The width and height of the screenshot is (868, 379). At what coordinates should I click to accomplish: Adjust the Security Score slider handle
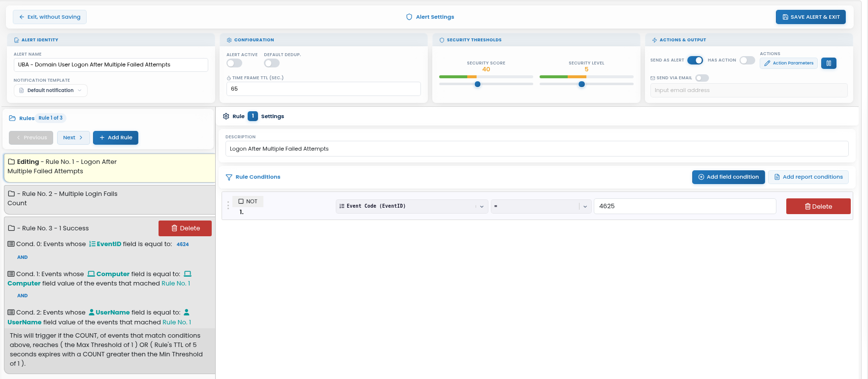(478, 84)
